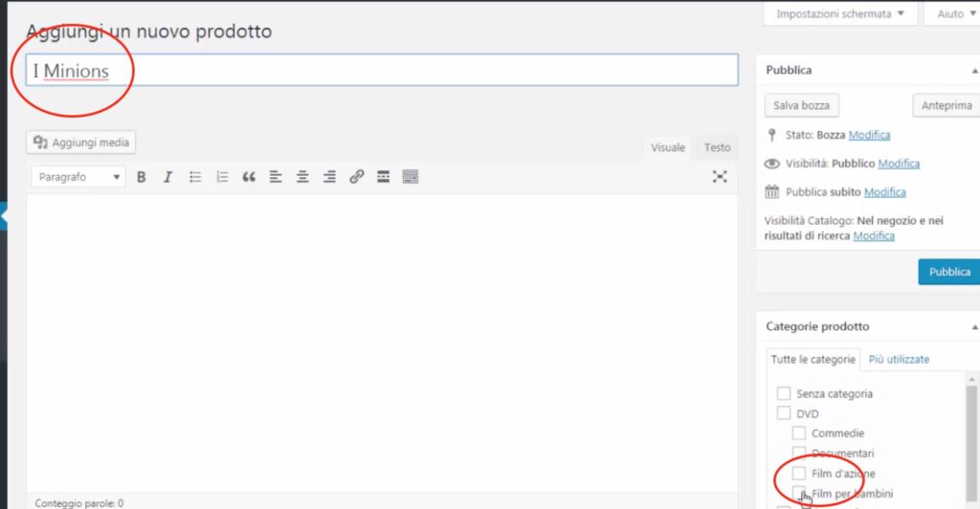This screenshot has width=980, height=509.
Task: Click the product title input field
Action: click(x=383, y=71)
